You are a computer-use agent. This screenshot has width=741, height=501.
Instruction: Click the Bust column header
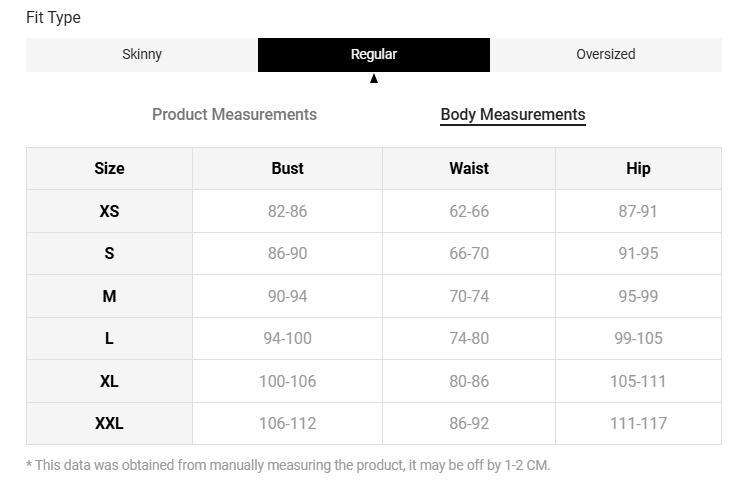(287, 169)
